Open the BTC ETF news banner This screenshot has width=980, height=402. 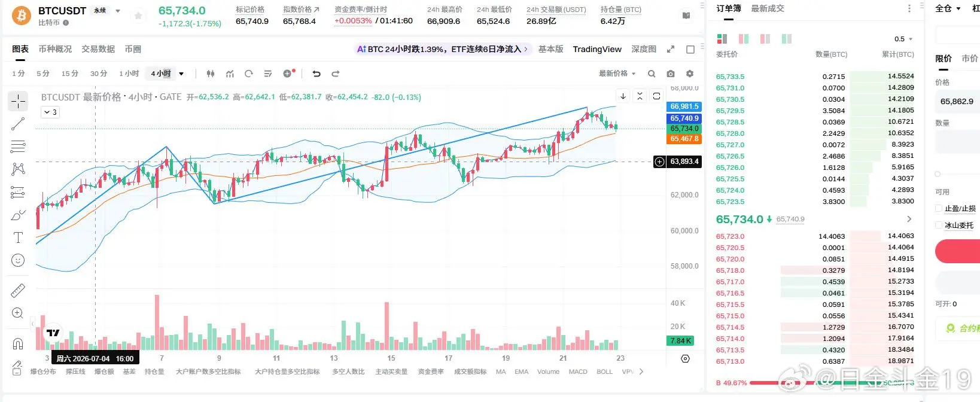(x=442, y=49)
